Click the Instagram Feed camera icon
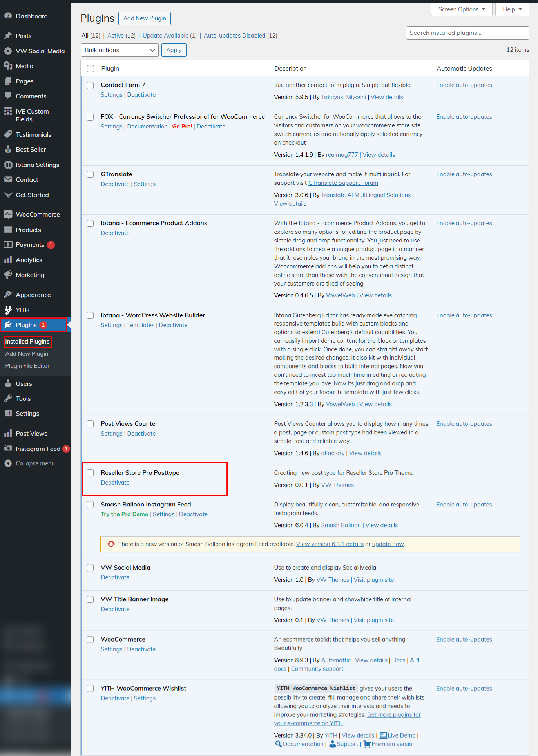The height and width of the screenshot is (756, 538). [x=8, y=449]
